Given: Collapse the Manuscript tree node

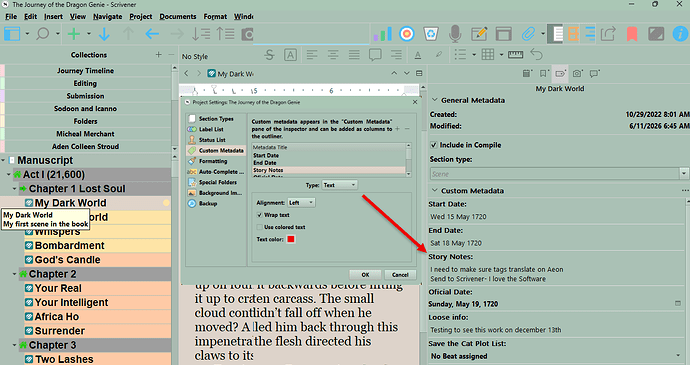Looking at the screenshot, I should click(3, 160).
